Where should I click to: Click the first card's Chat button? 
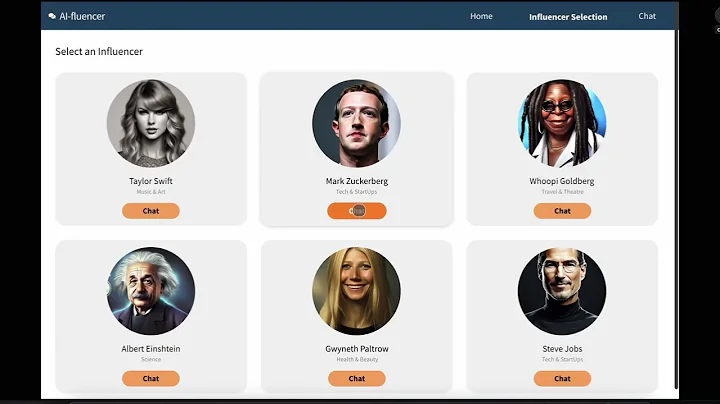[151, 211]
